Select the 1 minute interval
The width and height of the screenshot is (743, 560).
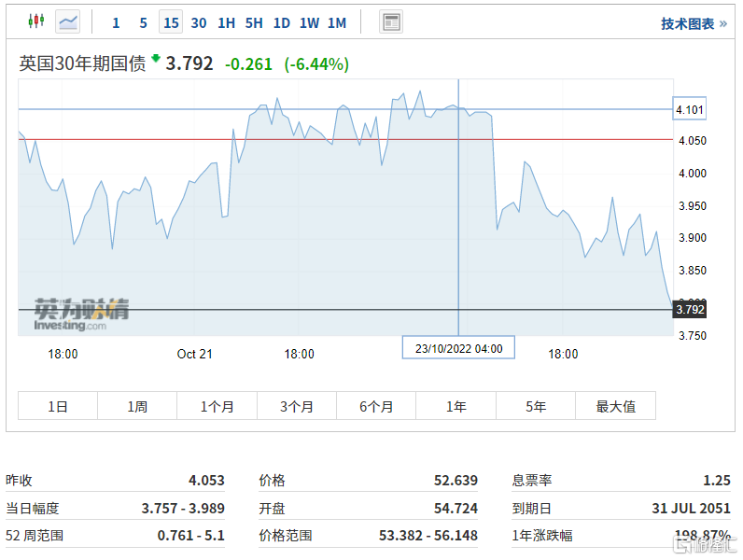click(x=116, y=22)
